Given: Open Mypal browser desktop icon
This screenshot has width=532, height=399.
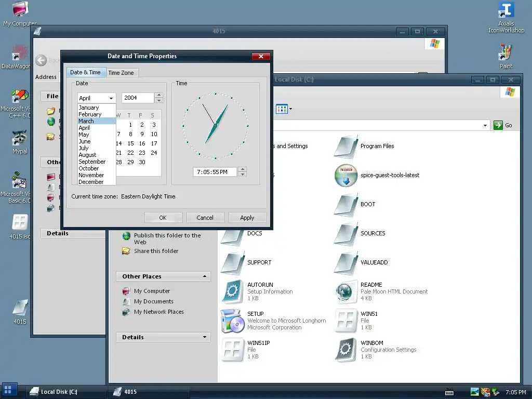Looking at the screenshot, I should pos(20,142).
